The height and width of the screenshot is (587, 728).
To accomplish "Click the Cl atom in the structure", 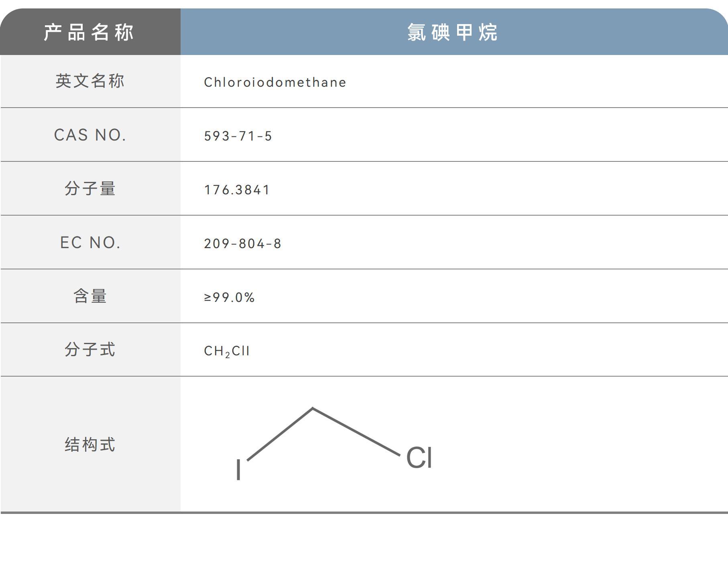I will pos(419,458).
